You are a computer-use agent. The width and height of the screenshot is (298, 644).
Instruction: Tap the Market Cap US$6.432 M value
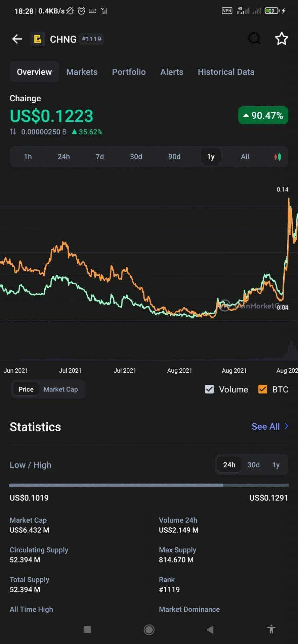[x=30, y=530]
